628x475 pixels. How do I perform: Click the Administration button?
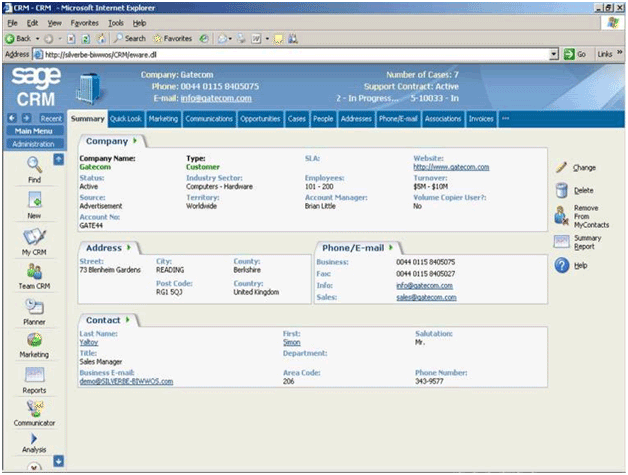click(34, 144)
